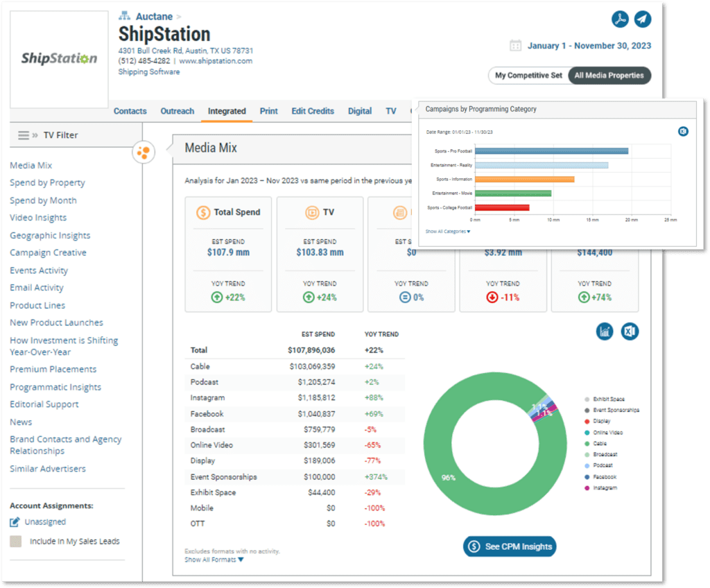Open the date range calendar icon
The width and height of the screenshot is (710, 588).
coord(515,46)
